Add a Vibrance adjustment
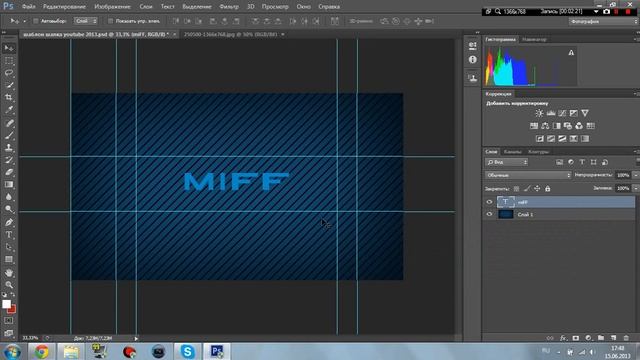The width and height of the screenshot is (640, 360). (x=585, y=113)
